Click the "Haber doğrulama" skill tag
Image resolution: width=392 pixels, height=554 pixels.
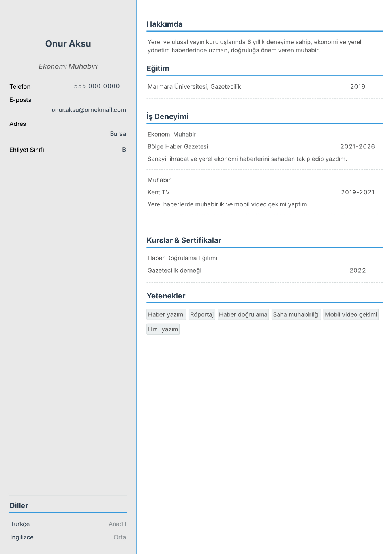(243, 314)
